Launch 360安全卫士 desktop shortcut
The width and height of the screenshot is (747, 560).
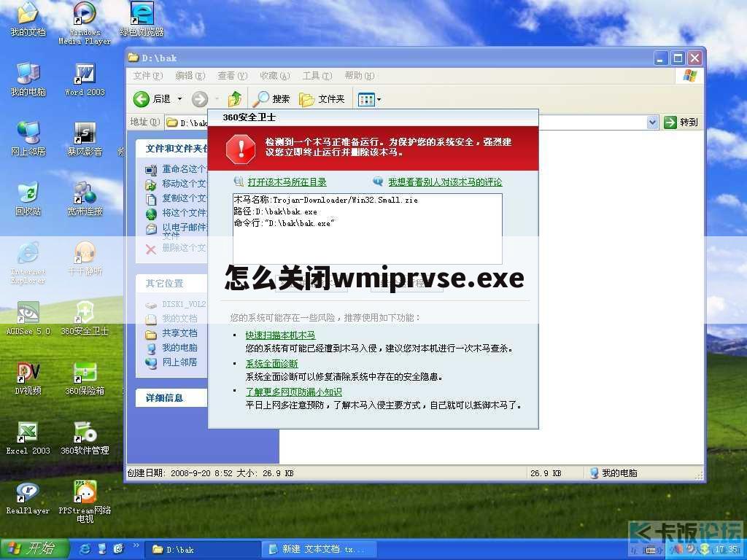click(85, 318)
